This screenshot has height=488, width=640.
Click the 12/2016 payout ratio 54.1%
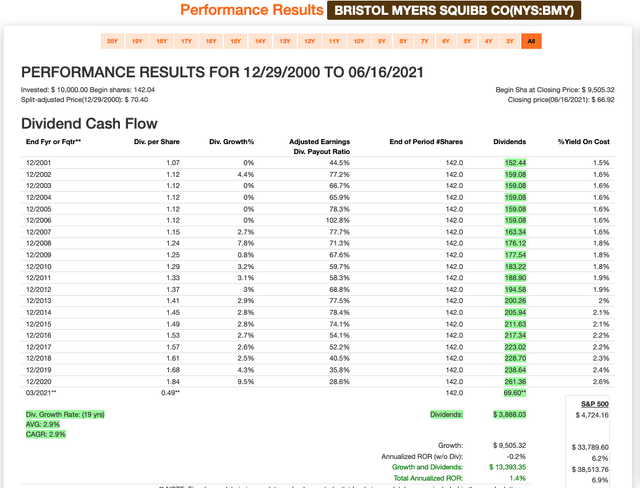[340, 335]
